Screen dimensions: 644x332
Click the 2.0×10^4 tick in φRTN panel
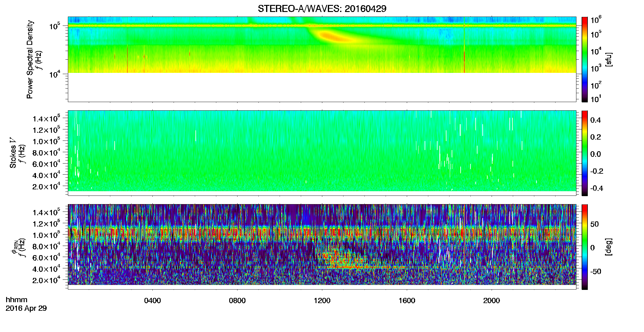pos(46,280)
